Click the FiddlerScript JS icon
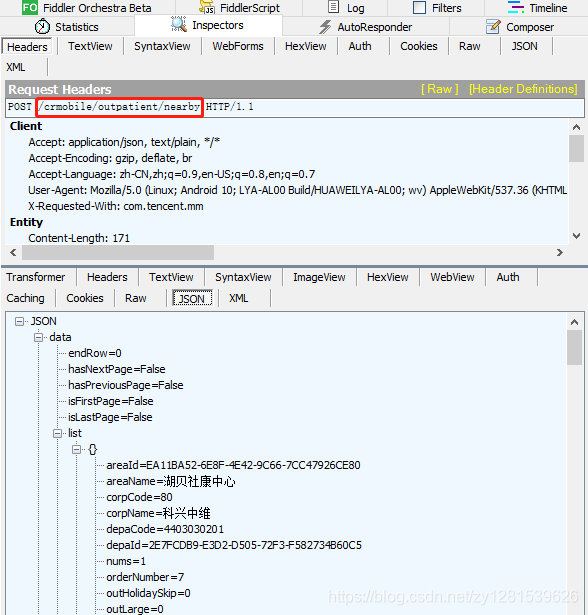 (207, 7)
